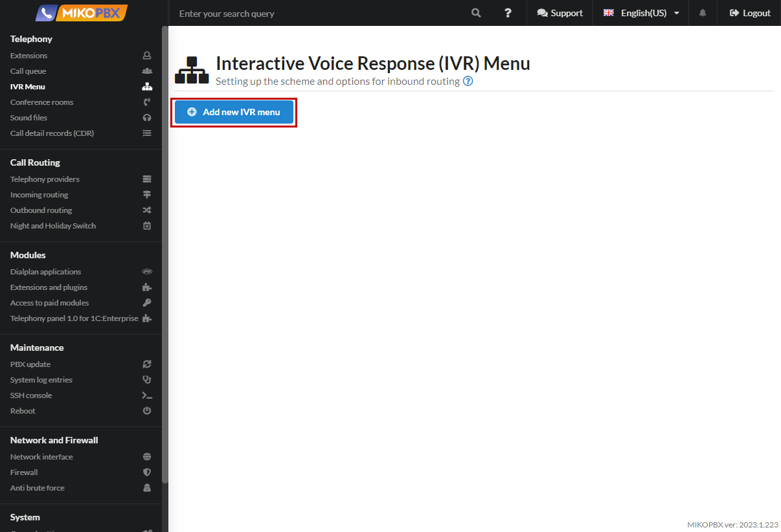Viewport: 781px width, 532px height.
Task: Click the Firewall shield icon
Action: [147, 472]
